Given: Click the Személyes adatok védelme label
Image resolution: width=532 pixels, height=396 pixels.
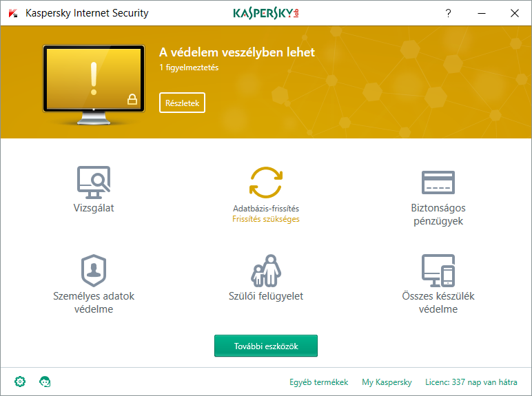Looking at the screenshot, I should tap(94, 302).
